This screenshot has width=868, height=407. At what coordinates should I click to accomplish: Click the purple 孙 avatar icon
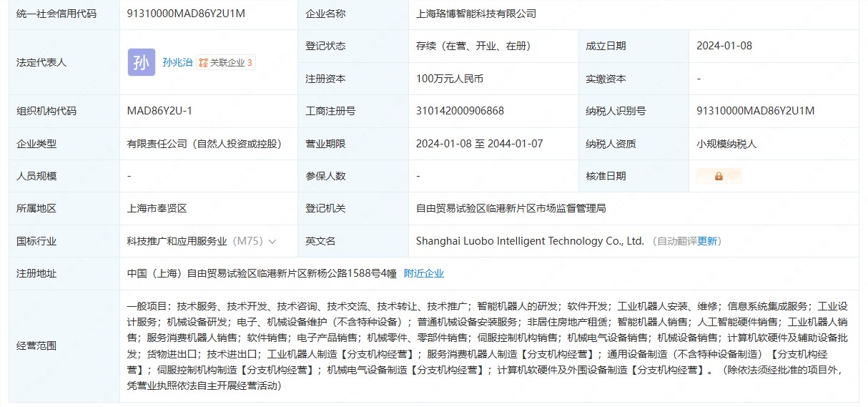click(x=141, y=63)
